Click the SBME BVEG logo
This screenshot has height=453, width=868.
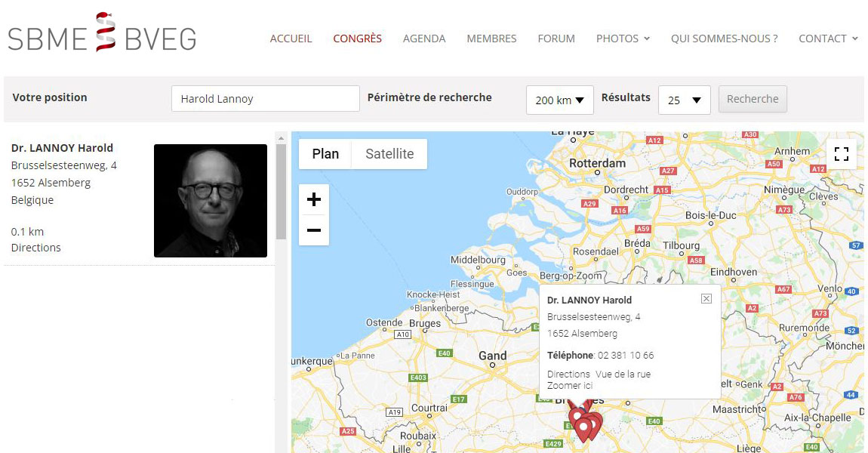pyautogui.click(x=102, y=32)
